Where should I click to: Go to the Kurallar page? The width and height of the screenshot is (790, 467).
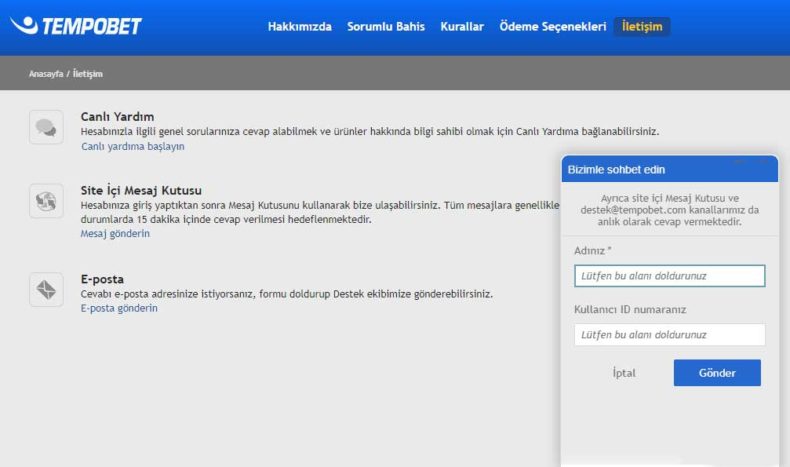(462, 27)
